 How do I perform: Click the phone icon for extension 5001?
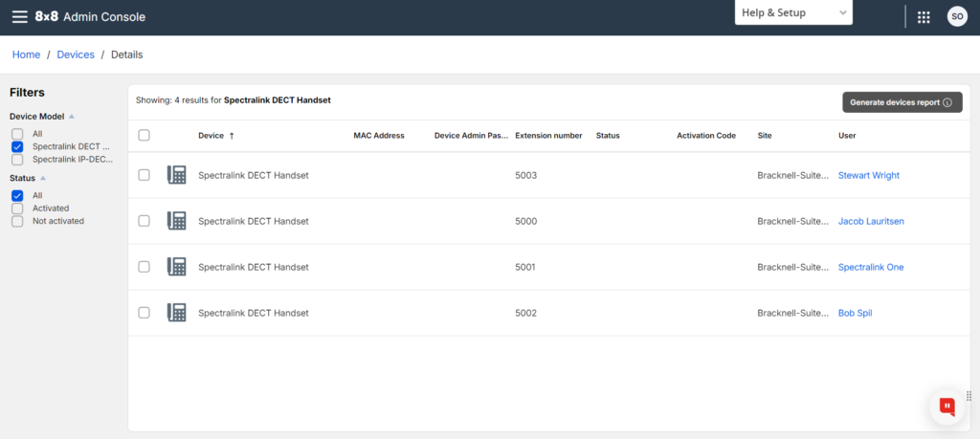click(177, 267)
